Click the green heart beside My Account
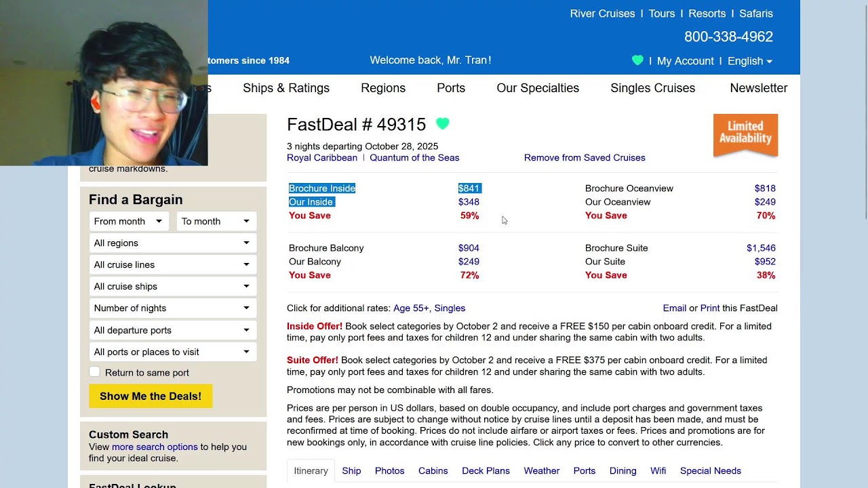This screenshot has height=488, width=868. click(637, 60)
